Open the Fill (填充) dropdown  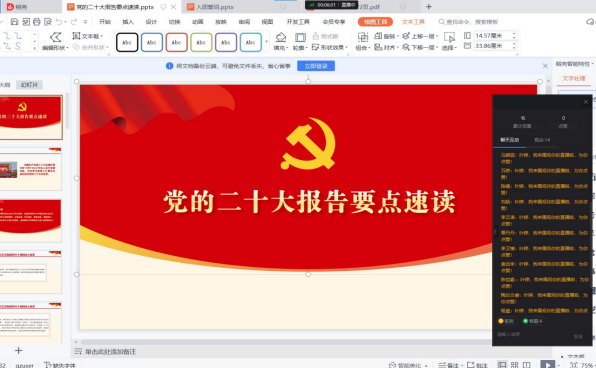coord(281,48)
